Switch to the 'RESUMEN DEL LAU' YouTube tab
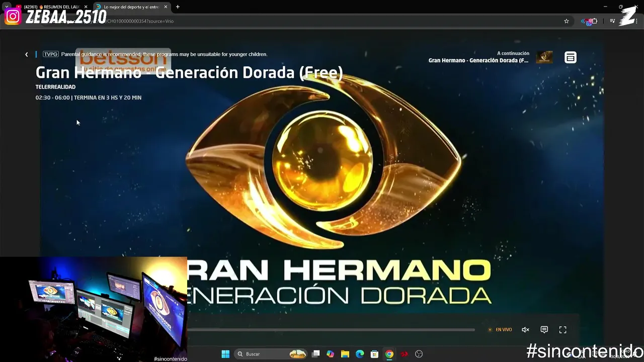644x362 pixels. [51, 7]
